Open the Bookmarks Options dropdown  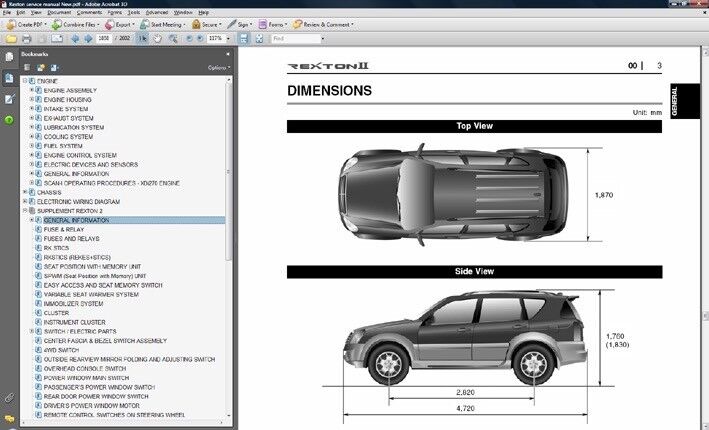click(x=218, y=67)
